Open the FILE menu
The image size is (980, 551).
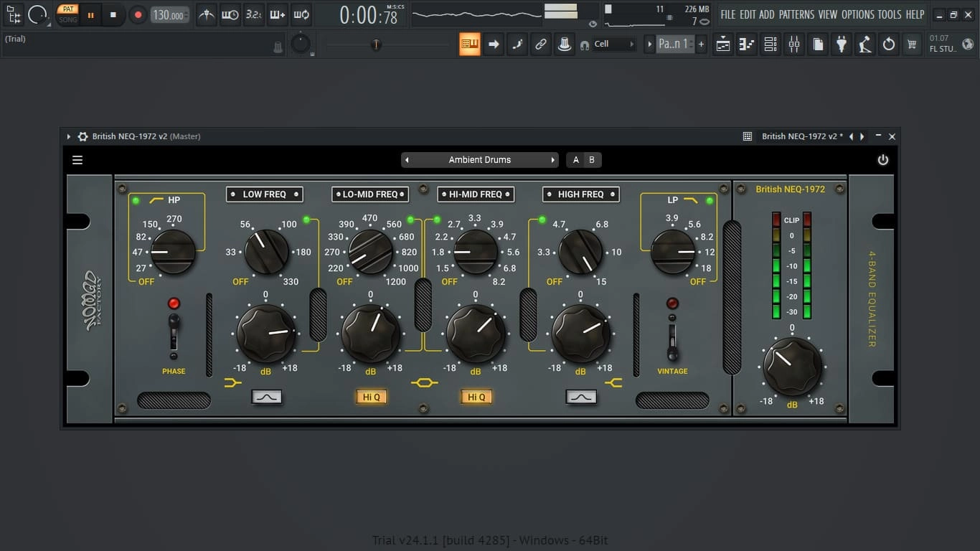point(728,14)
